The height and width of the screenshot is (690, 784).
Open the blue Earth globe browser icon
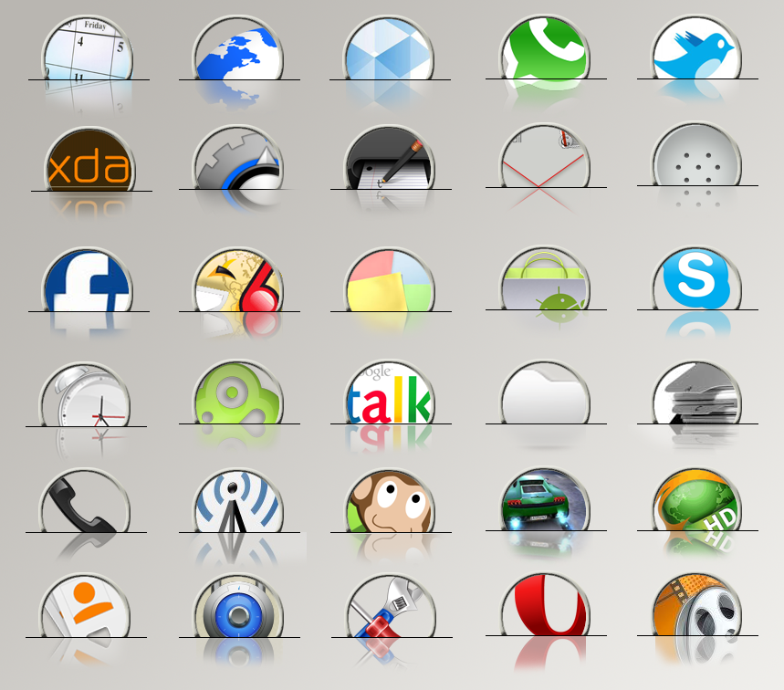[x=237, y=53]
